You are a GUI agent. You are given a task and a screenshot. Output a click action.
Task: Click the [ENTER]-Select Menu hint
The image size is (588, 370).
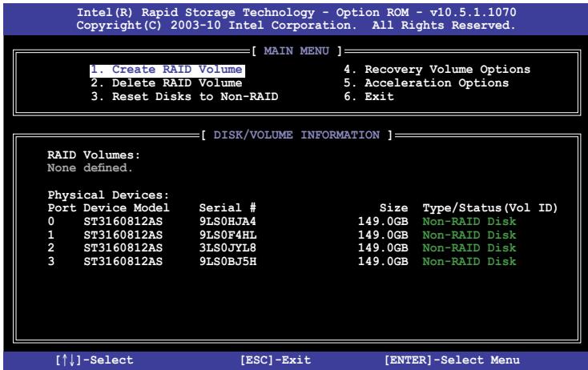point(453,360)
